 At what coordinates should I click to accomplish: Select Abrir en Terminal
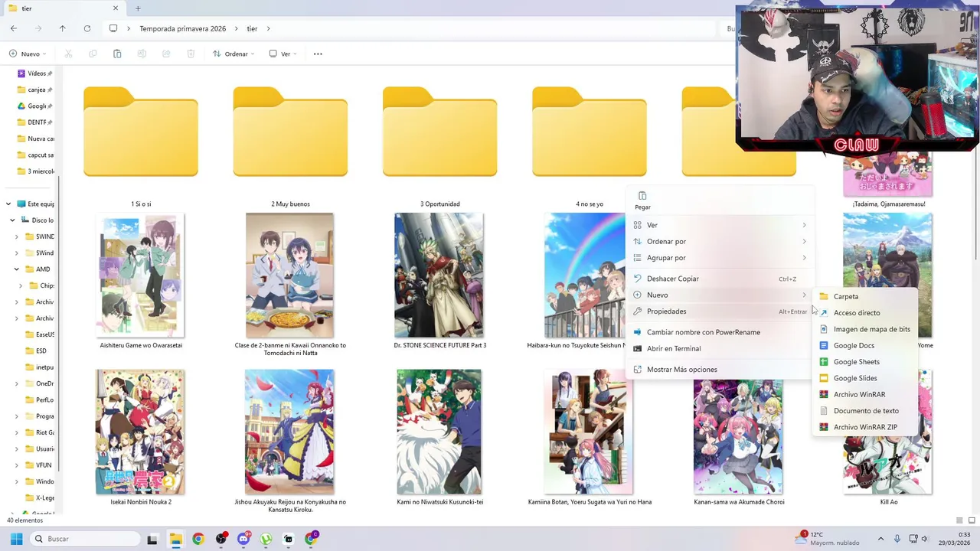click(x=720, y=348)
